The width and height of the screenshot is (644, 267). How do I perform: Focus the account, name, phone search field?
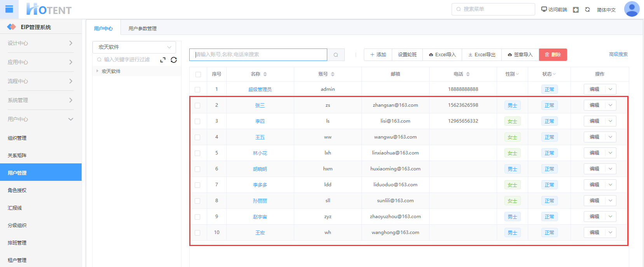point(258,55)
